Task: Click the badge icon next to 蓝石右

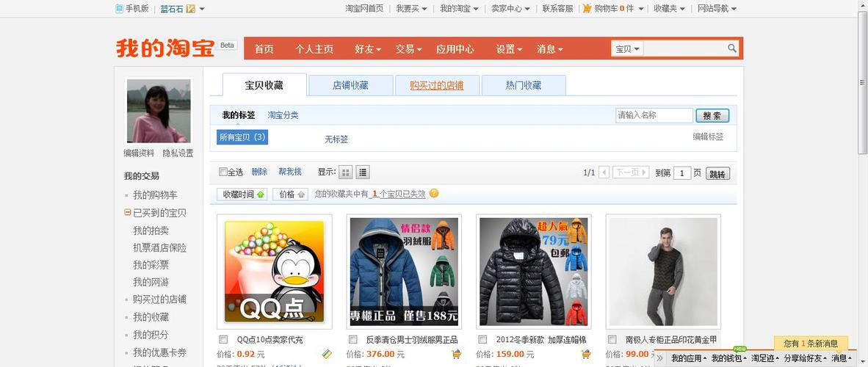Action: click(x=190, y=8)
